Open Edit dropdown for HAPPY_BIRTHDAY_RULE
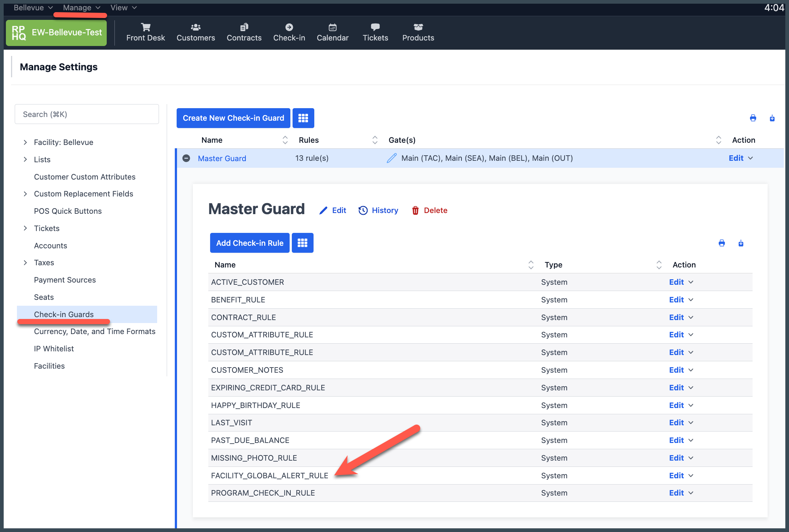This screenshot has width=789, height=532. click(681, 405)
